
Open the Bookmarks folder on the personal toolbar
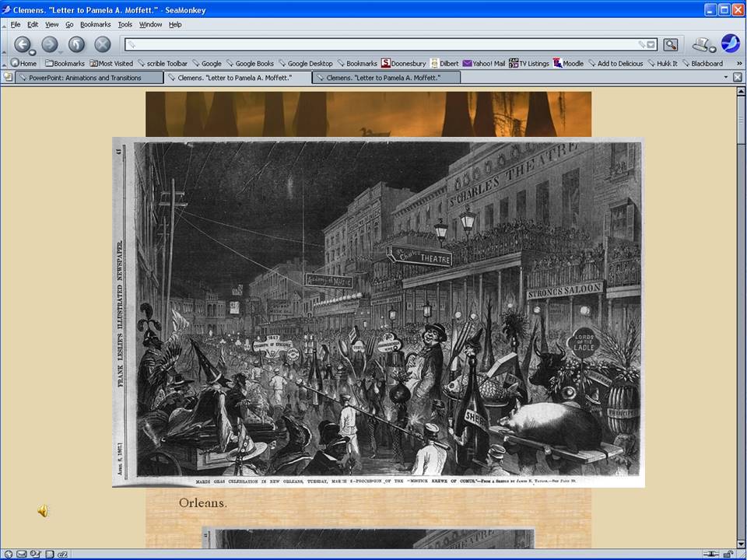[x=65, y=63]
